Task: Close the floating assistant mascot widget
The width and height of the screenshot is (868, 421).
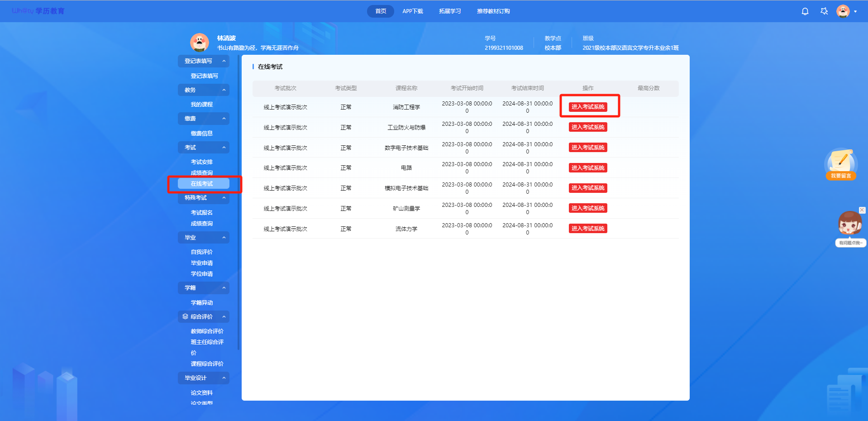Action: pos(862,210)
